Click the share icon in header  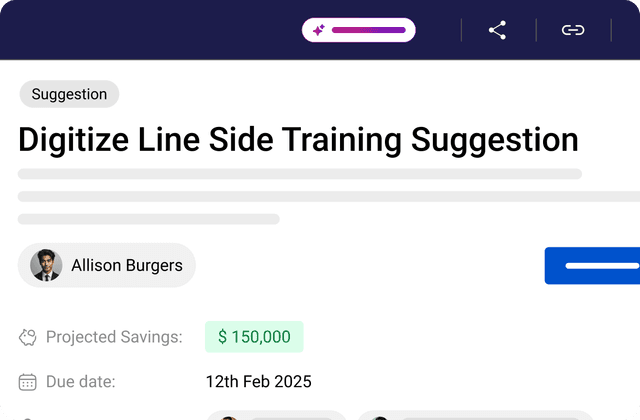[x=497, y=30]
